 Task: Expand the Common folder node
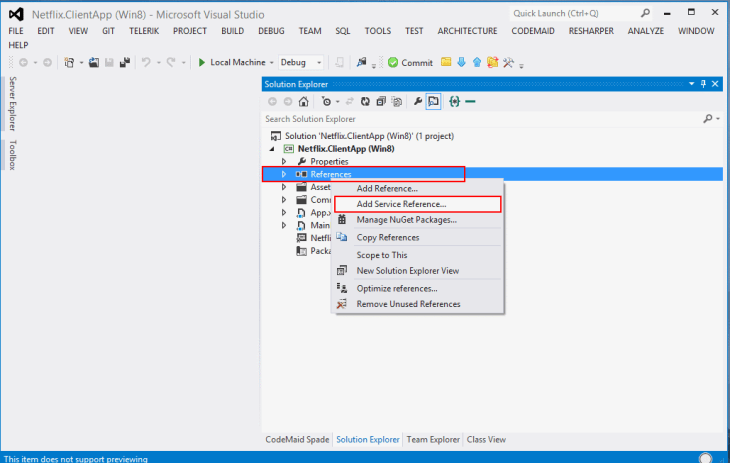click(284, 200)
